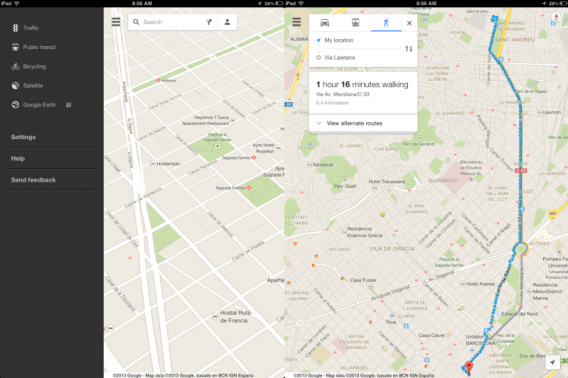Tap the Residència Erasmus Gràcia label
This screenshot has width=568, height=378.
365,232
